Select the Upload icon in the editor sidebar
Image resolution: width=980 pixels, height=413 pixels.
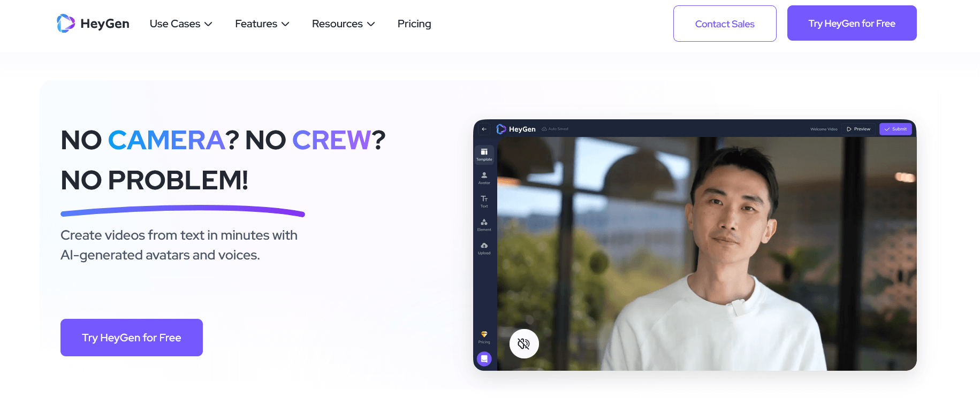tap(484, 248)
